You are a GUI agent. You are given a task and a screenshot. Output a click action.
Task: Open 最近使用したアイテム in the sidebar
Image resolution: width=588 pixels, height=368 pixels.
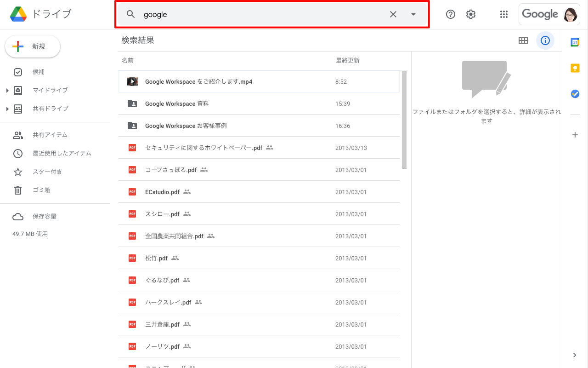62,153
